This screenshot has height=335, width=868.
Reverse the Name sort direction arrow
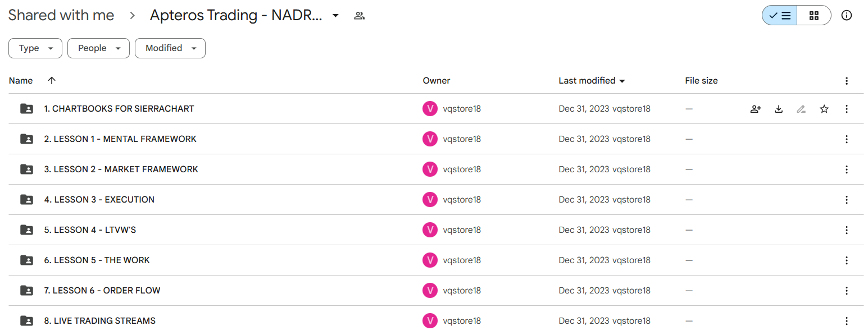(52, 81)
